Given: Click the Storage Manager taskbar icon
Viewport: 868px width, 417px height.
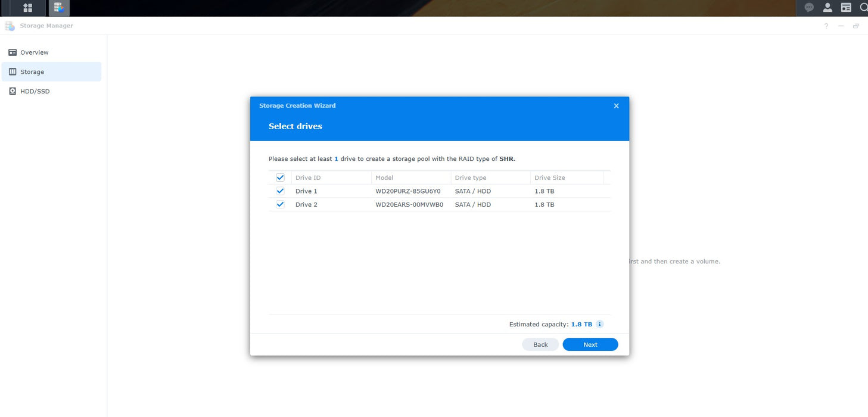Looking at the screenshot, I should pyautogui.click(x=59, y=8).
